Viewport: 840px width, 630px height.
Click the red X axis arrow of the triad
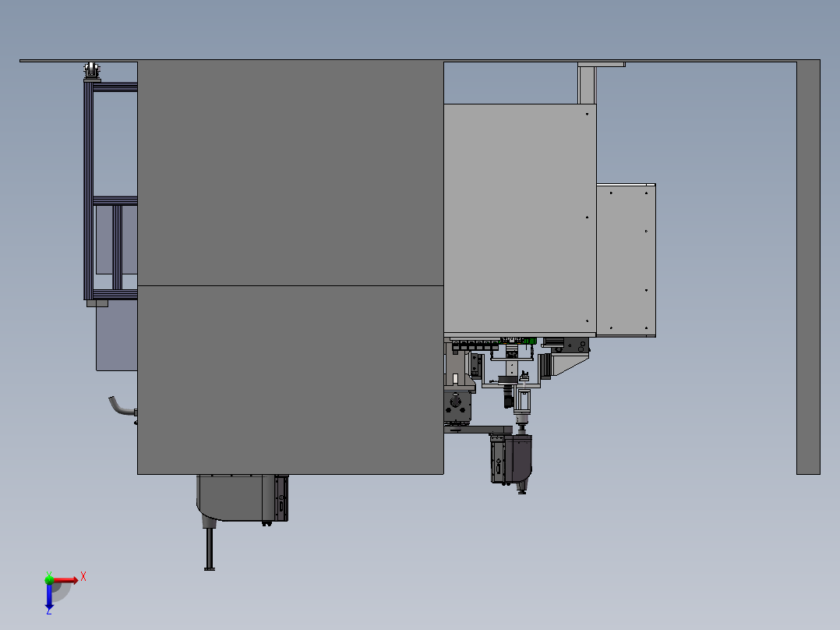[65, 580]
